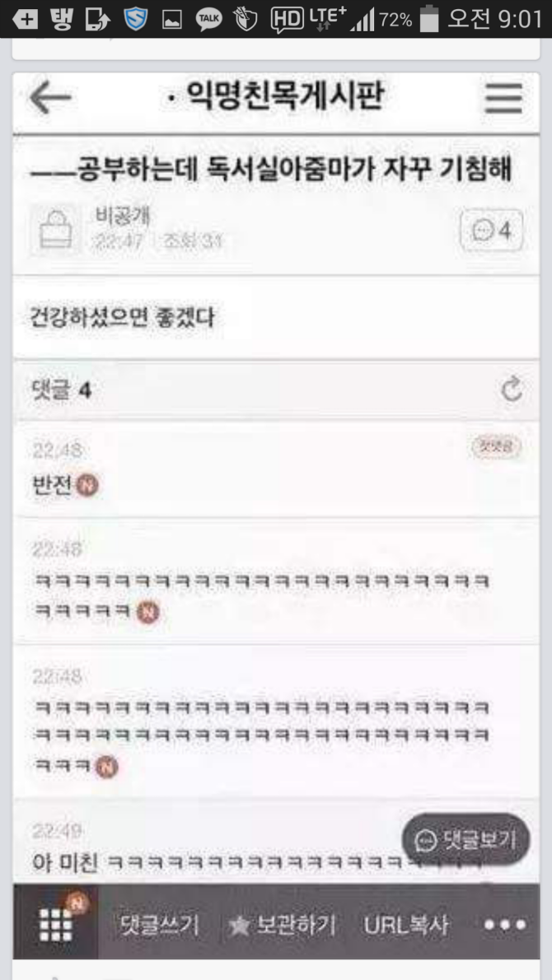The height and width of the screenshot is (980, 552).
Task: Tap the 댓글보기 floating button
Action: click(x=466, y=839)
